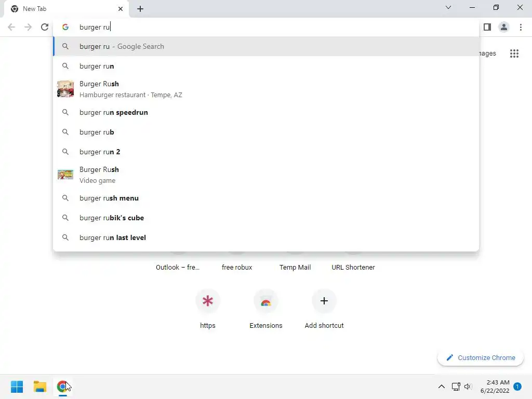The width and height of the screenshot is (532, 399).
Task: Select 'burger run speedrun' suggestion
Action: pos(267,112)
